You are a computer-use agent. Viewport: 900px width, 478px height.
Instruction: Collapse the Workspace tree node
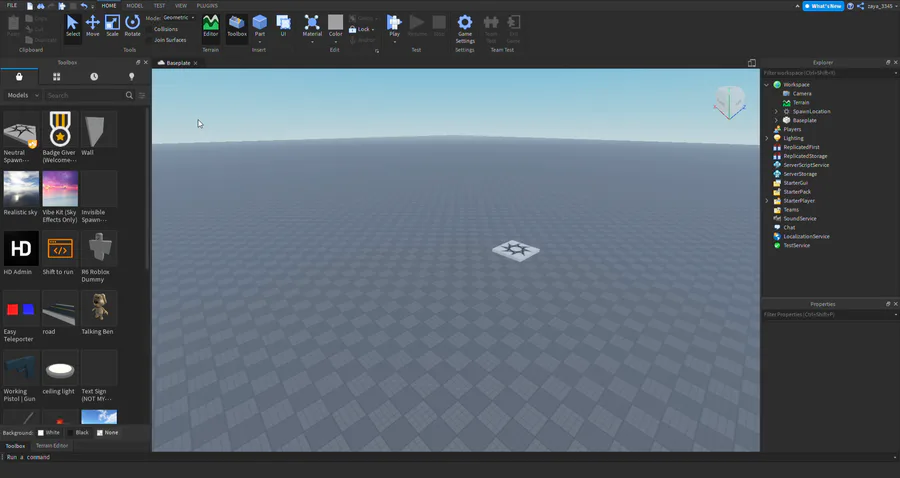pyautogui.click(x=766, y=84)
